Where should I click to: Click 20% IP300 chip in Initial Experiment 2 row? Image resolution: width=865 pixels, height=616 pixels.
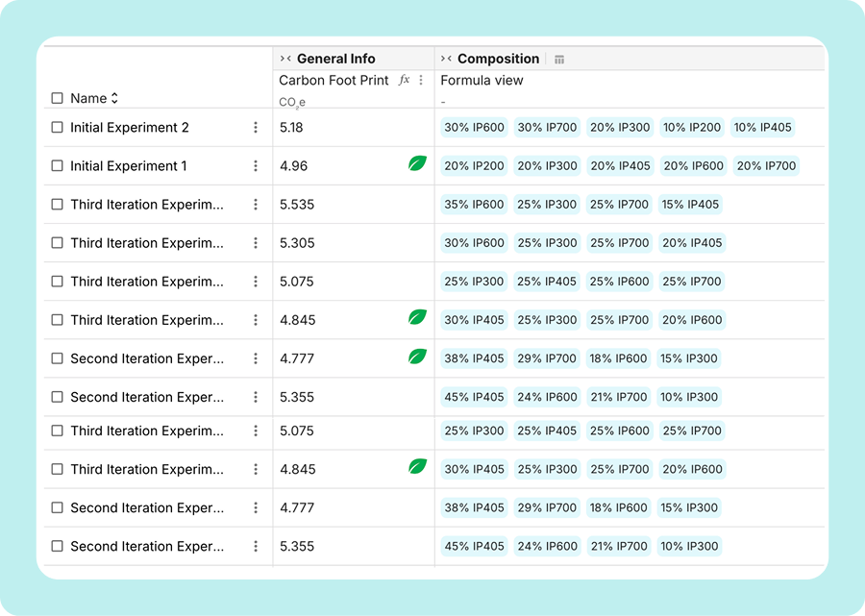pyautogui.click(x=620, y=128)
